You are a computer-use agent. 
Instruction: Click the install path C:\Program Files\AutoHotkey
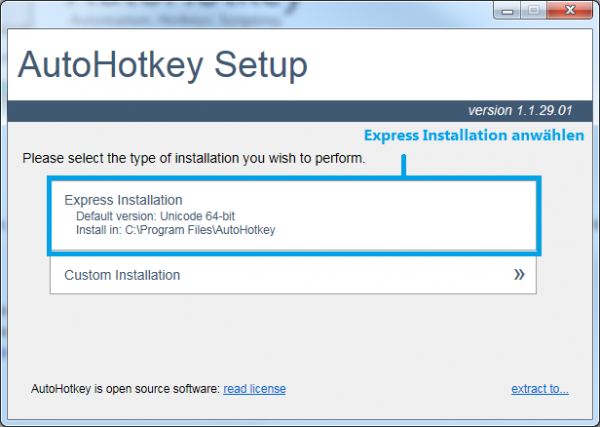coord(175,230)
